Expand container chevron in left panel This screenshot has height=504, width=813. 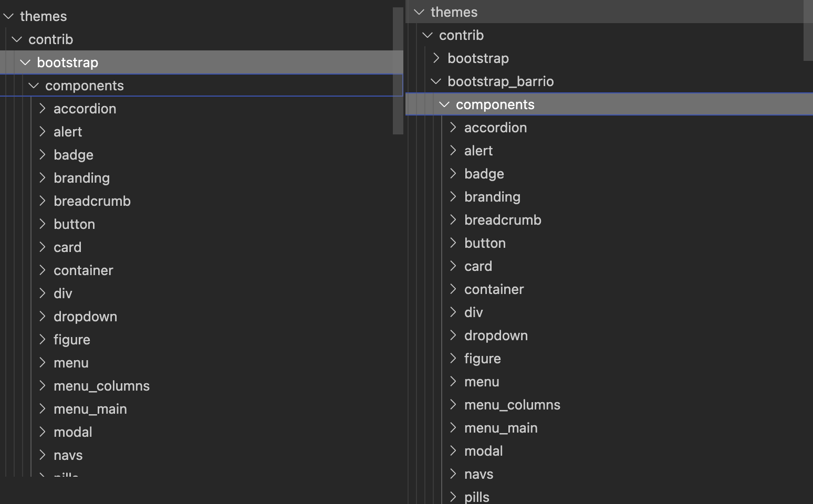click(43, 270)
